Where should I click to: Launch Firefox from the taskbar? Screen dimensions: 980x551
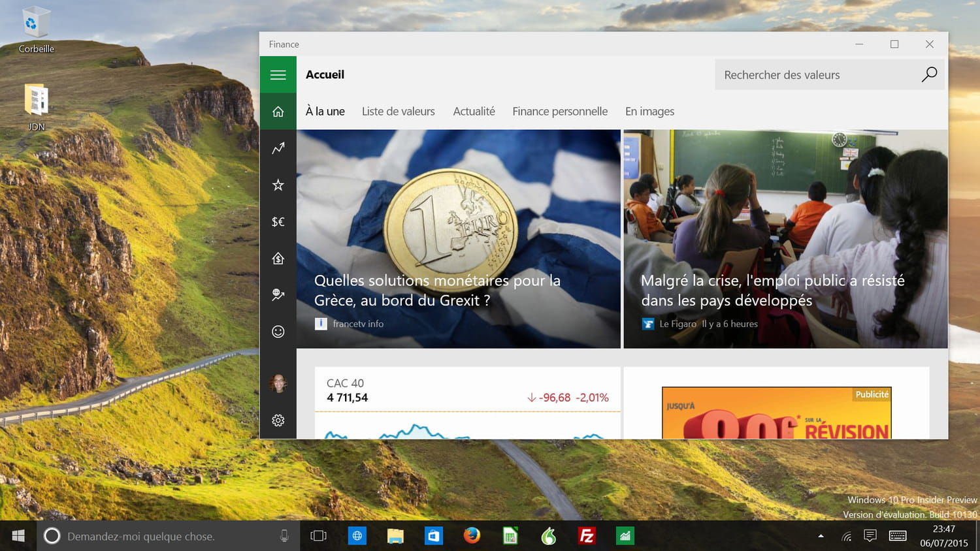point(472,536)
